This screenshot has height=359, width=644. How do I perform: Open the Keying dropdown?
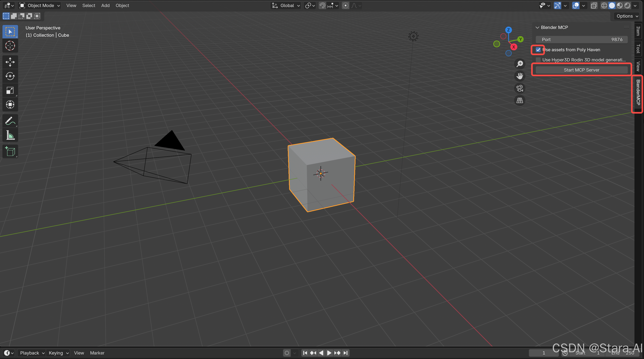58,353
